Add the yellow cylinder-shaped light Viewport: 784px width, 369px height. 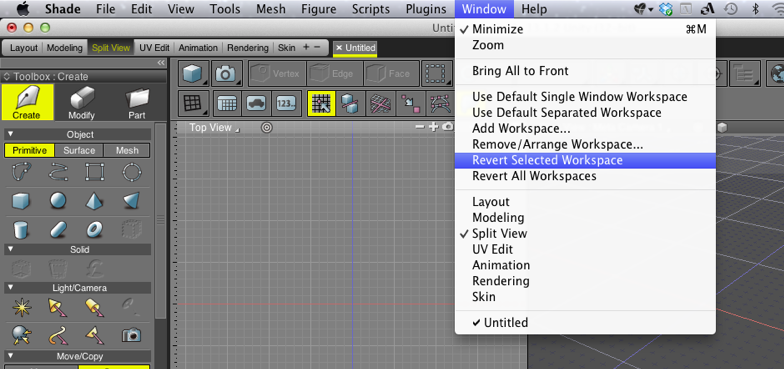click(93, 307)
